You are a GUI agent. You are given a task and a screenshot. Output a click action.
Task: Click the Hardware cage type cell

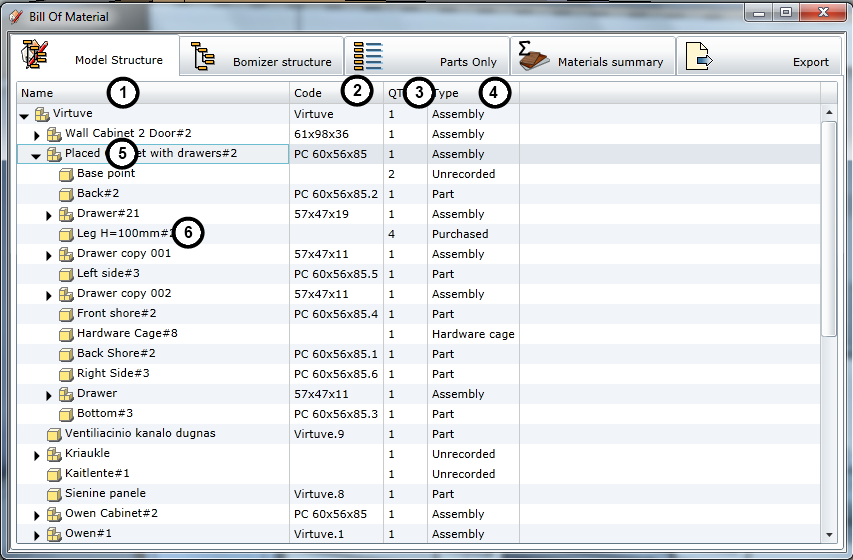(x=473, y=334)
